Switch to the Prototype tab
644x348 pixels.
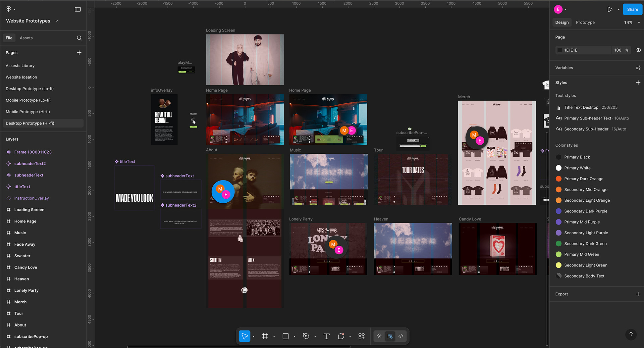click(x=585, y=22)
